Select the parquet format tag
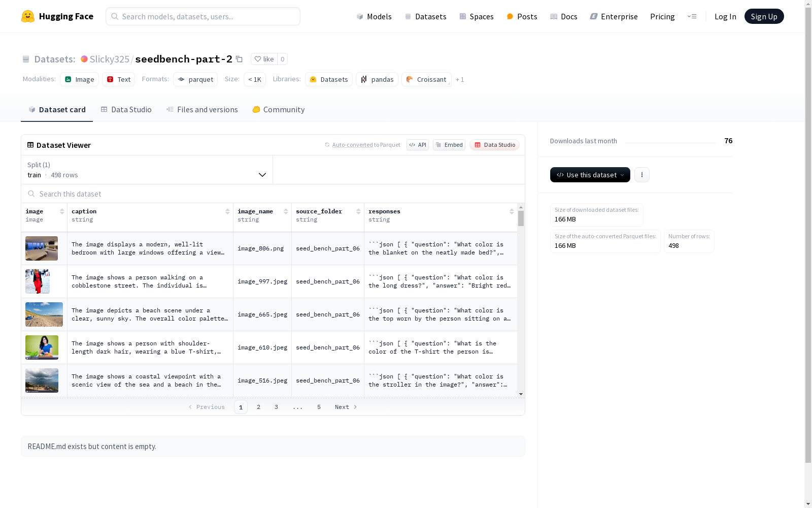 pos(195,79)
